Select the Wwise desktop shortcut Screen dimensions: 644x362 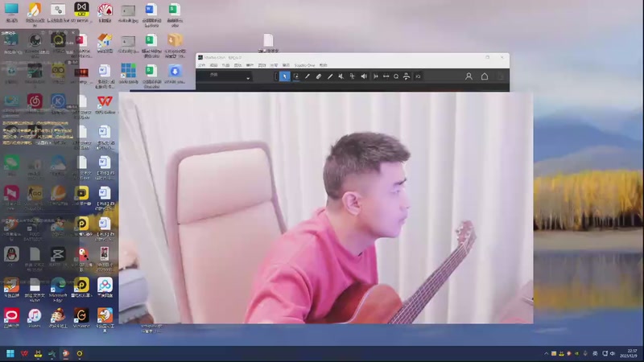click(81, 318)
